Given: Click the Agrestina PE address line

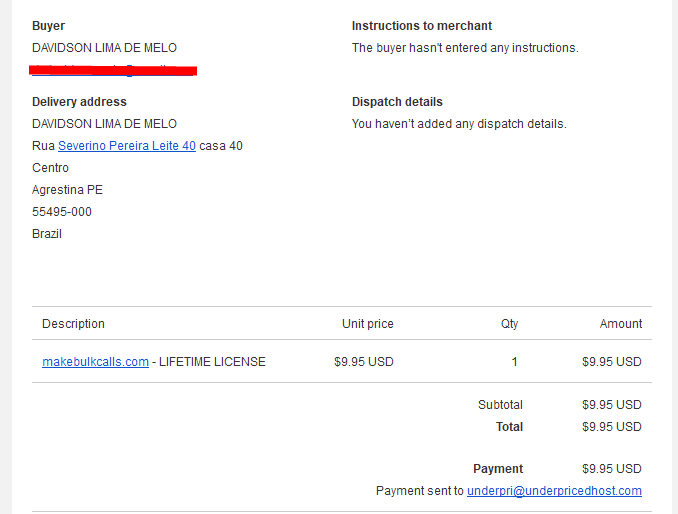Looking at the screenshot, I should (x=67, y=190).
